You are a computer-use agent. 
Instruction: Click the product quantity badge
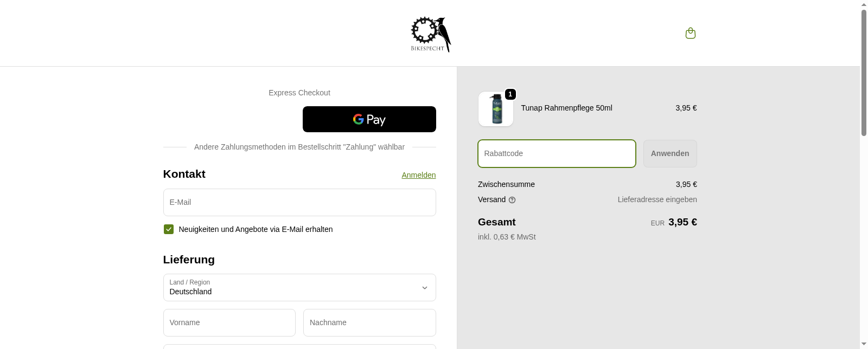coord(510,94)
